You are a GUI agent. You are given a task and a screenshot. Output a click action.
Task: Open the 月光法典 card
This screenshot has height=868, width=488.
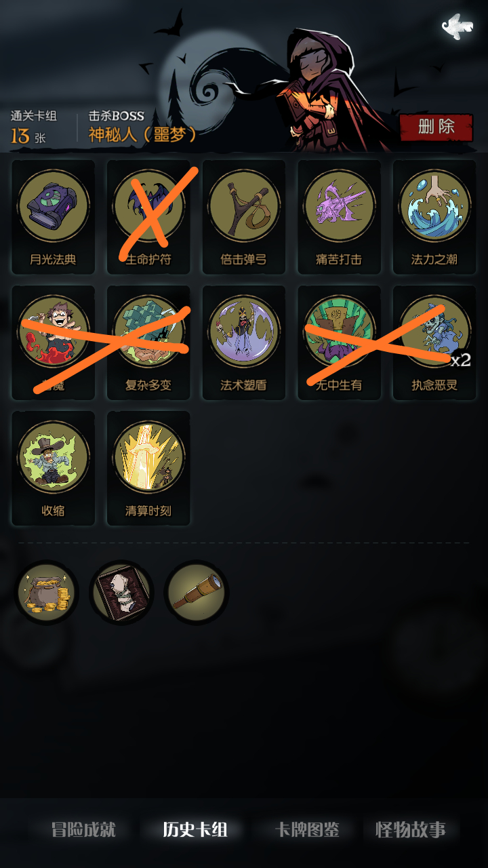point(53,217)
